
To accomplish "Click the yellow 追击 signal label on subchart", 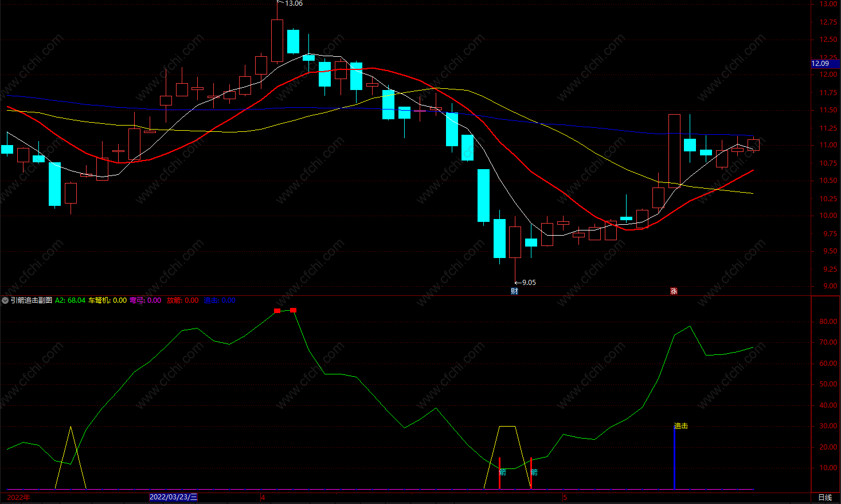I will [681, 426].
